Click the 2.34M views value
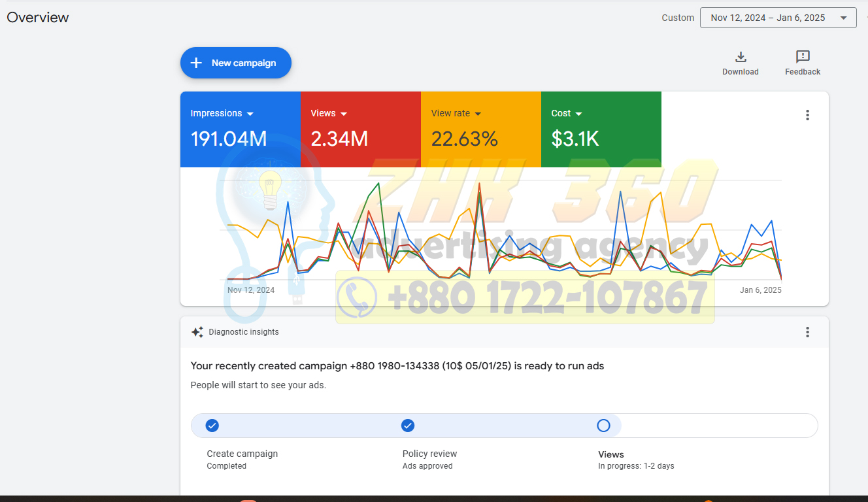This screenshot has width=868, height=502. 339,139
